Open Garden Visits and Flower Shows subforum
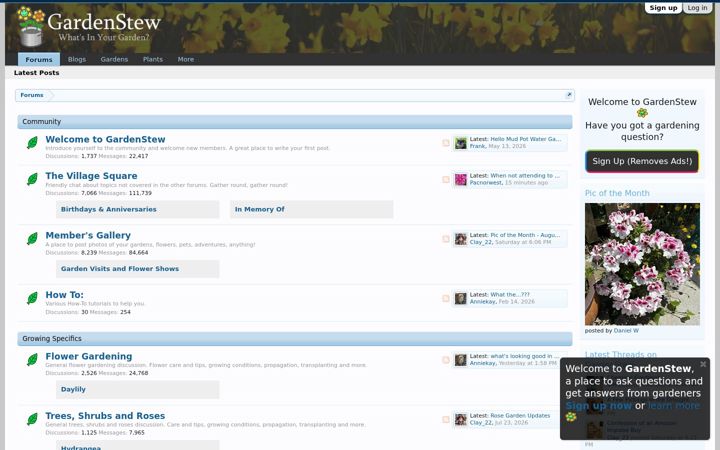 point(120,269)
